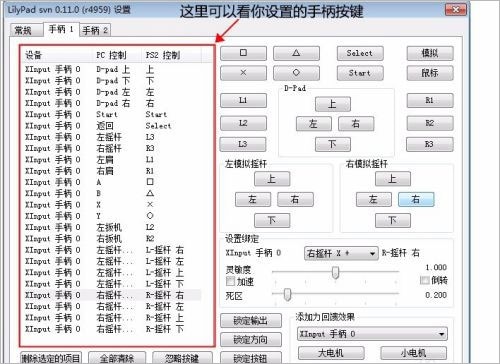Open the 右摇杆 X+ binding dropdown
Screen dimensions: 500x364
pos(341,254)
